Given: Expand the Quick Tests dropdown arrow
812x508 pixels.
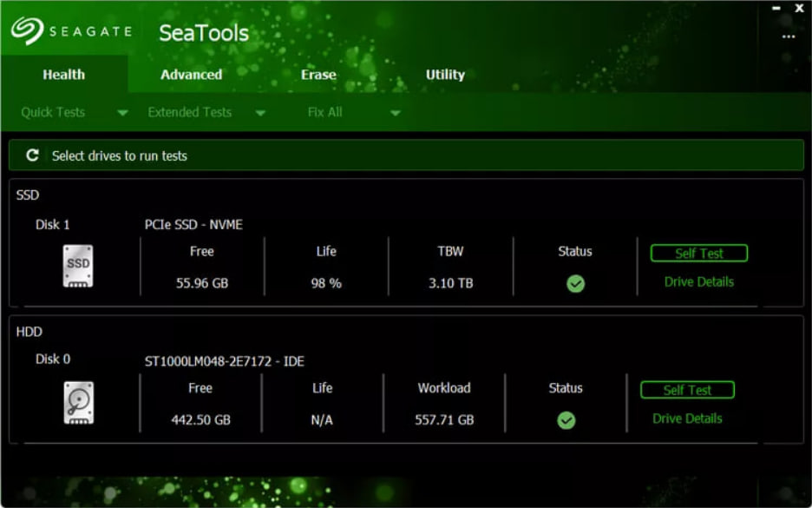Looking at the screenshot, I should coord(122,113).
